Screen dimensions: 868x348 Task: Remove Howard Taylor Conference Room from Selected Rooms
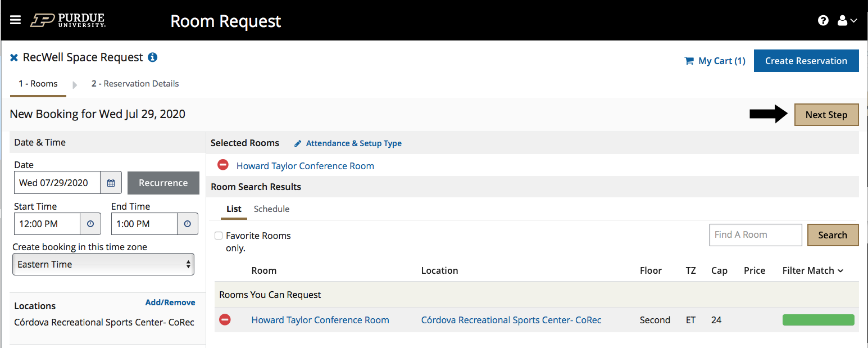[223, 165]
